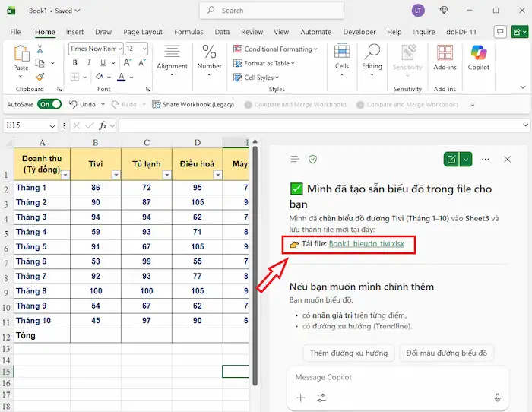Start a new Copilot chat
Screen dimensions: 532x412
click(x=452, y=159)
